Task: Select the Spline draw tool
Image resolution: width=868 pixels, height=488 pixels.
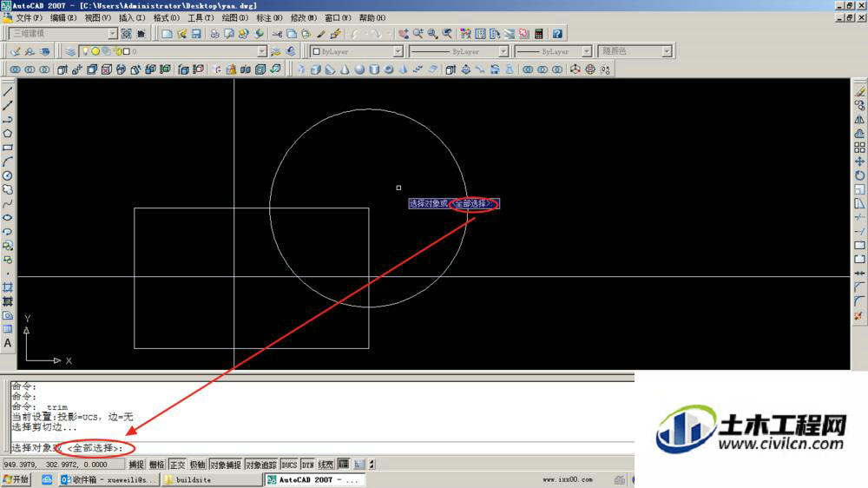Action: tap(8, 204)
